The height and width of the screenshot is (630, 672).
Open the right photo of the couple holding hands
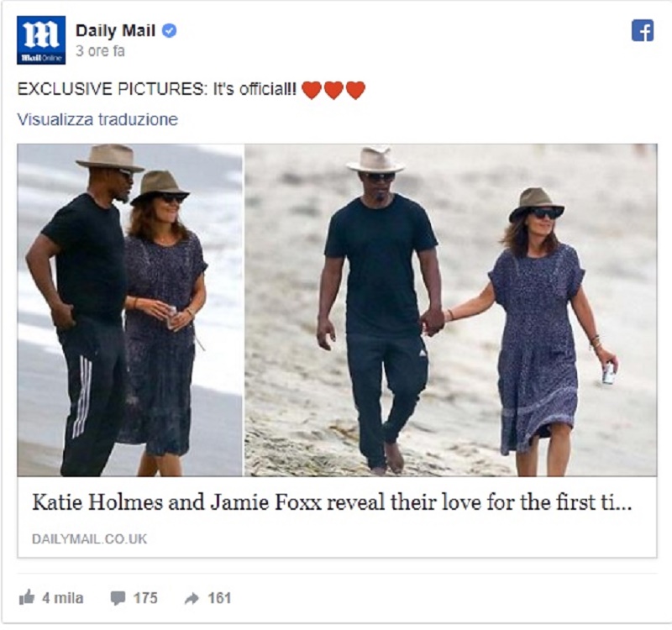pyautogui.click(x=450, y=310)
